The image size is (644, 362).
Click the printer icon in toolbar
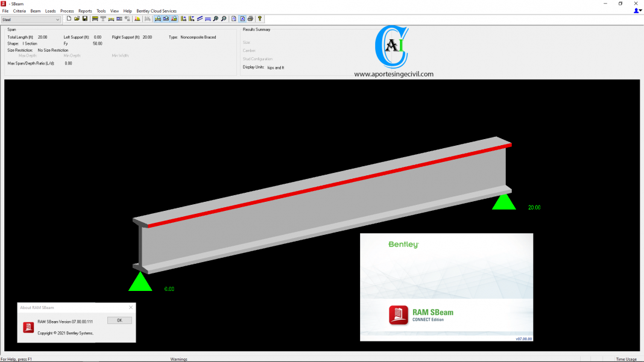[x=250, y=19]
